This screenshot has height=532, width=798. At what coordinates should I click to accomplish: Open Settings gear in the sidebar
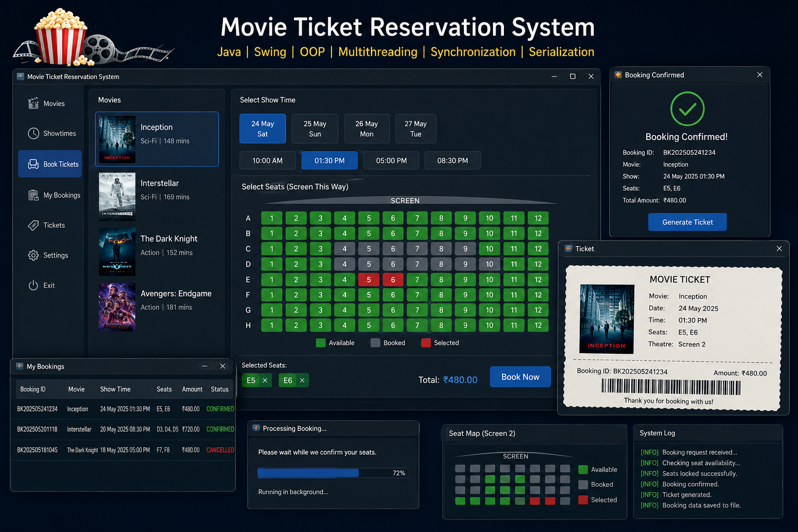pos(33,255)
